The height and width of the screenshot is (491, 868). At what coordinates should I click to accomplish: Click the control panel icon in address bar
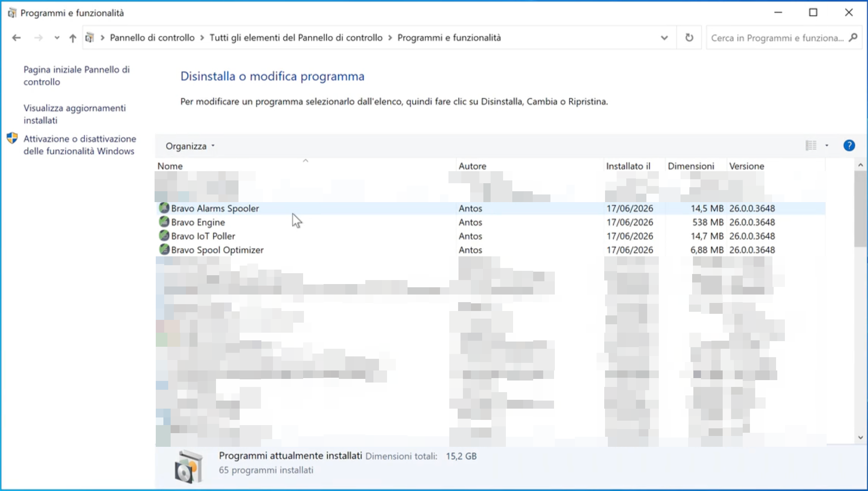point(90,38)
